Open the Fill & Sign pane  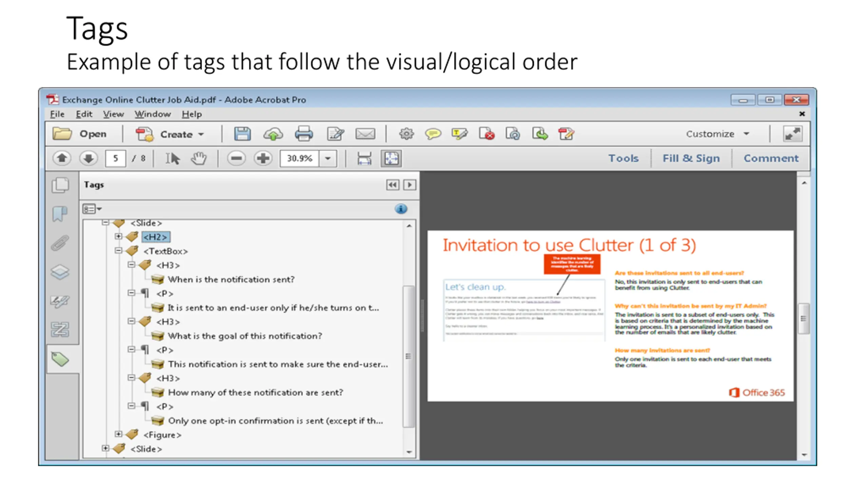click(x=691, y=158)
